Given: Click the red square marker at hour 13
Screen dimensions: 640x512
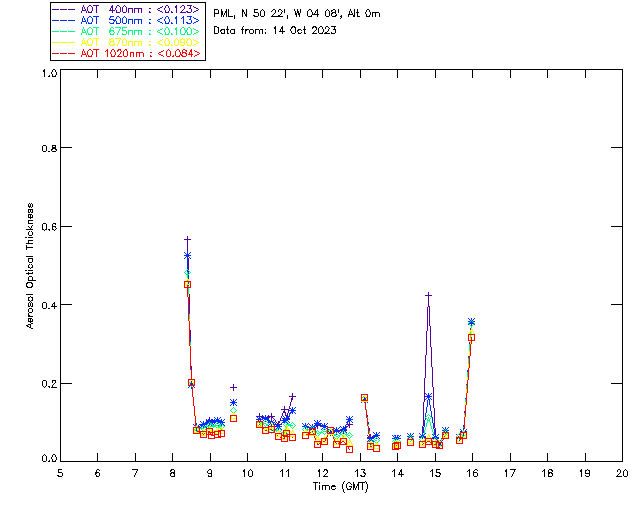Looking at the screenshot, I should (x=364, y=398).
